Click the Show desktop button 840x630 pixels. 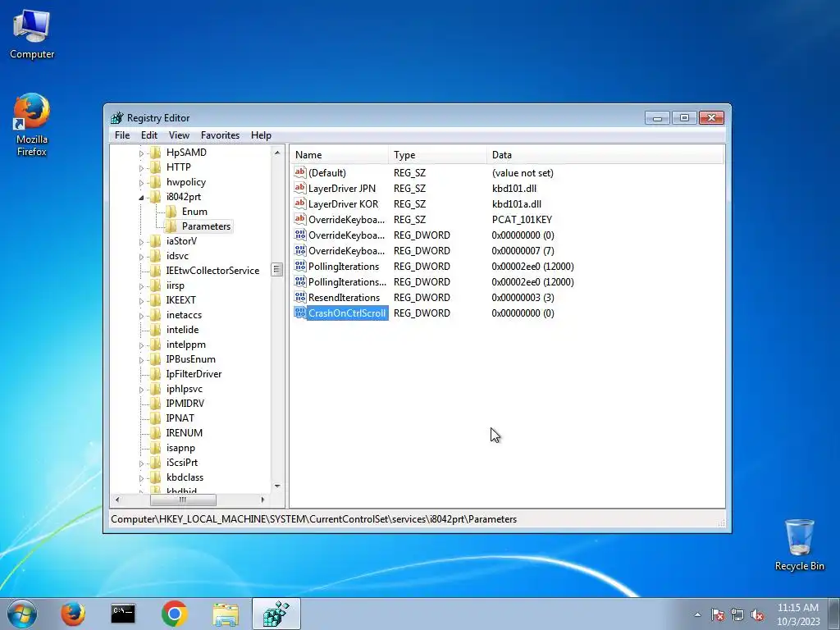point(833,614)
